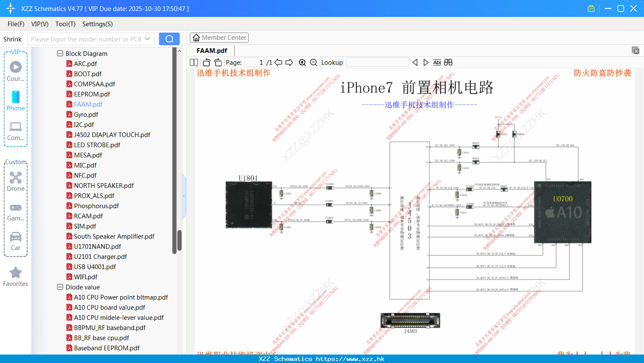This screenshot has width=644, height=363.
Task: Find the previous lookup result
Action: coord(415,62)
